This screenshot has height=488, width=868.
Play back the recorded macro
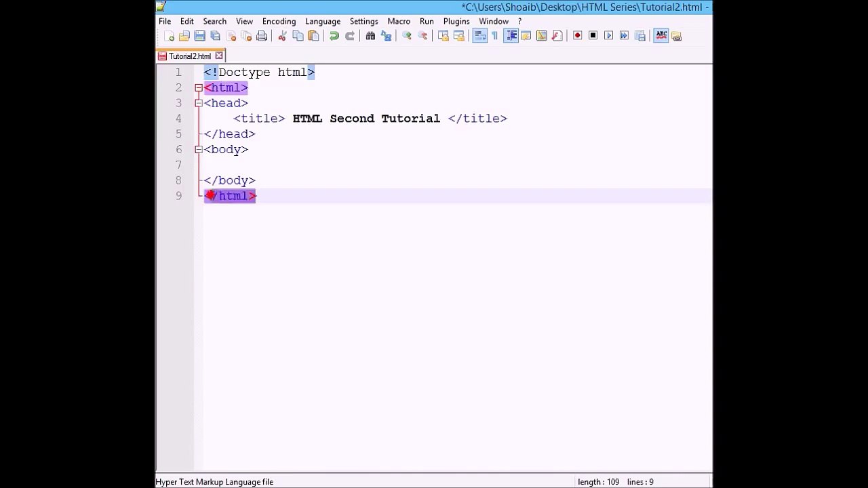click(x=609, y=36)
